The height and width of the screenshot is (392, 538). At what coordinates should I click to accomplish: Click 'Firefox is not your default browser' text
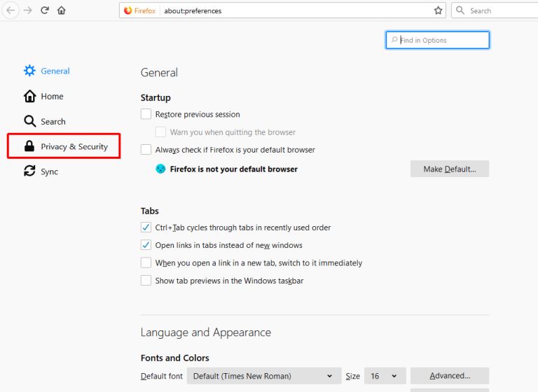(234, 169)
